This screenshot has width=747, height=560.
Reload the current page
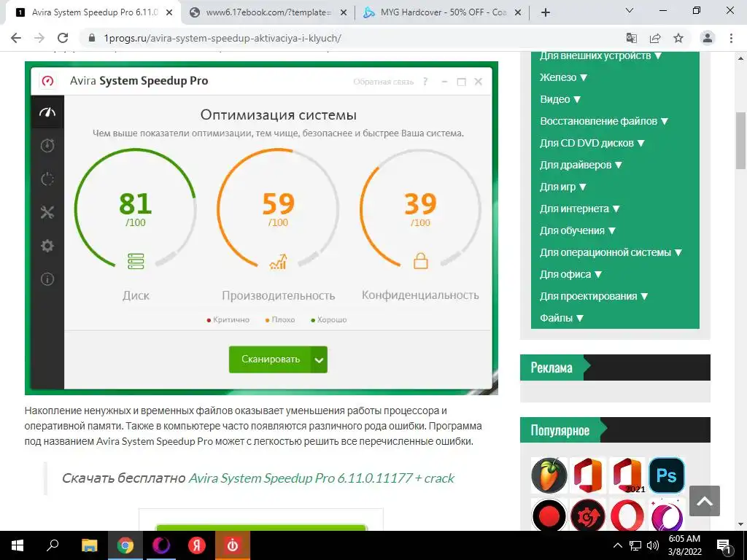(63, 38)
